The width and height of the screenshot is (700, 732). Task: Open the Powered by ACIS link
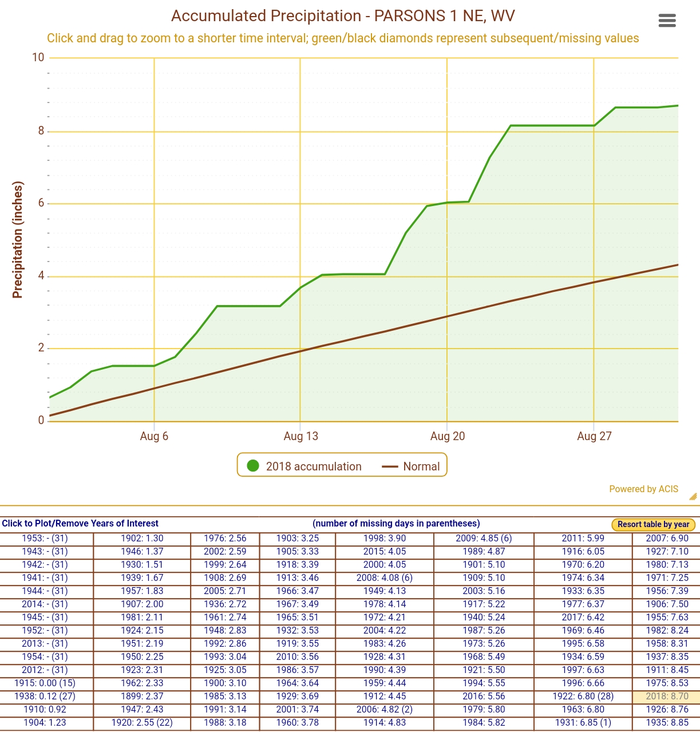coord(643,489)
